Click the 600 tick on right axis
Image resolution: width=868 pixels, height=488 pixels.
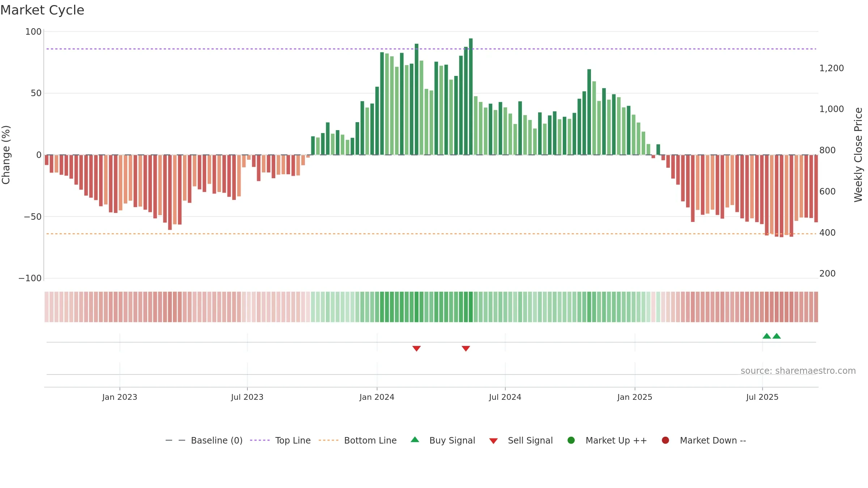(x=827, y=192)
